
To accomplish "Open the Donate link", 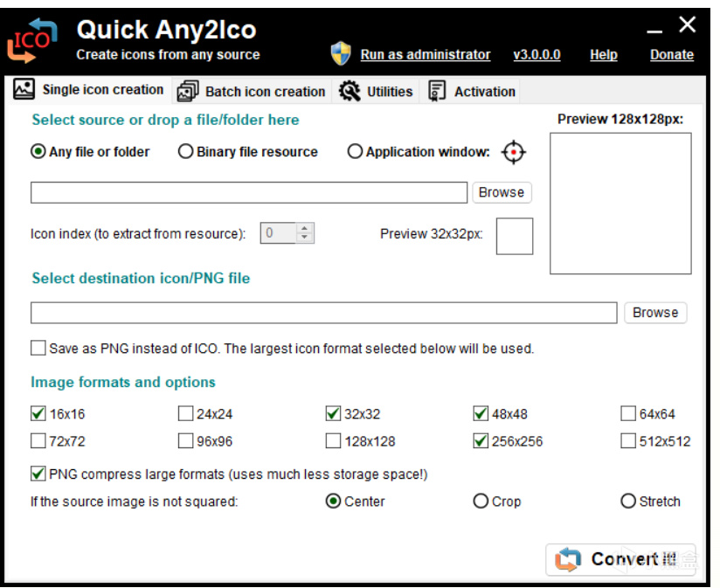I will [671, 54].
